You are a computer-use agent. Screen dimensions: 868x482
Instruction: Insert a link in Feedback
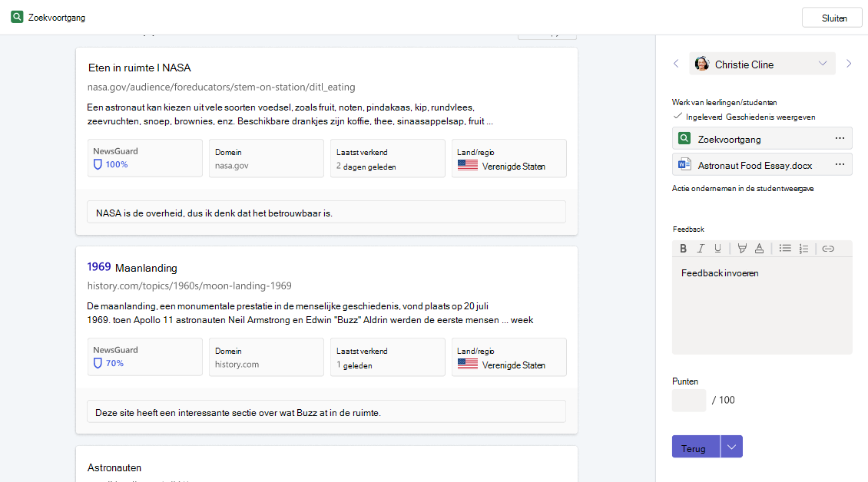828,249
